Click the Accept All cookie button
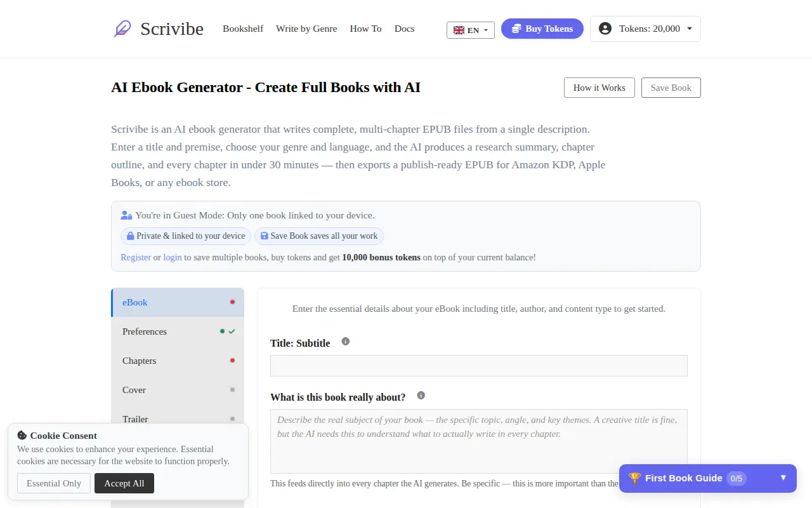 click(124, 483)
